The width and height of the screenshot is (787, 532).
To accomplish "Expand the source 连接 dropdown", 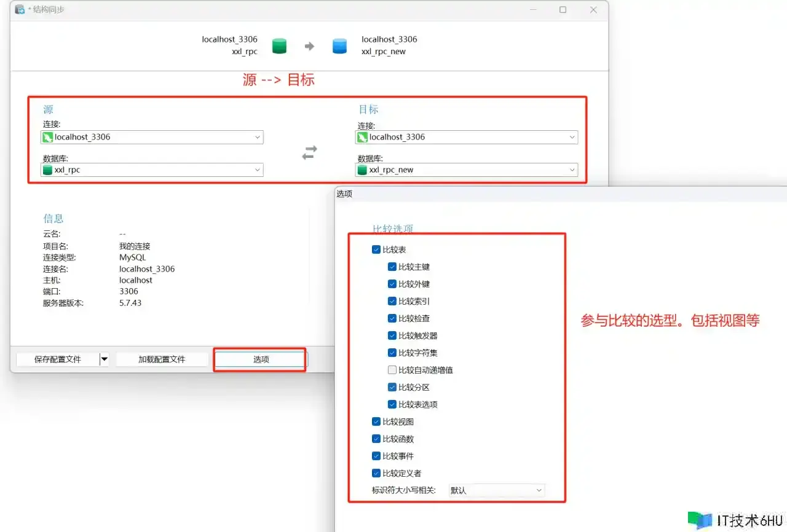I will (257, 138).
